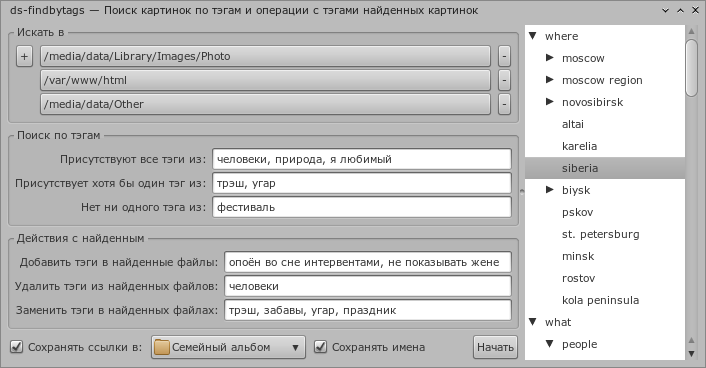Open the /var/www/html path selector
The height and width of the screenshot is (368, 706).
(265, 81)
